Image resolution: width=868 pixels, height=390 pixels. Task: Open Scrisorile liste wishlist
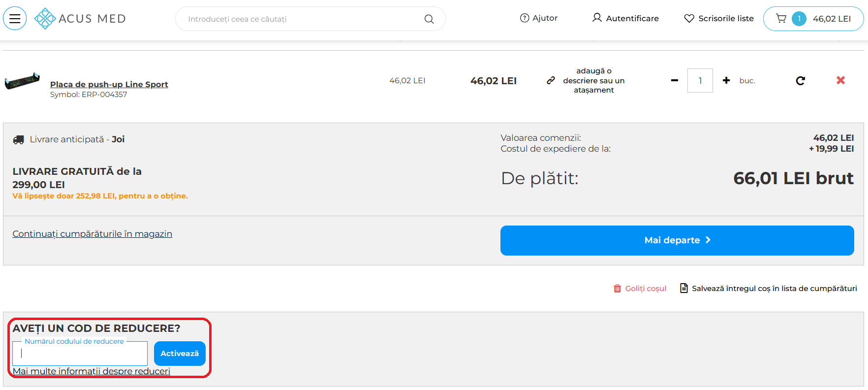click(719, 18)
